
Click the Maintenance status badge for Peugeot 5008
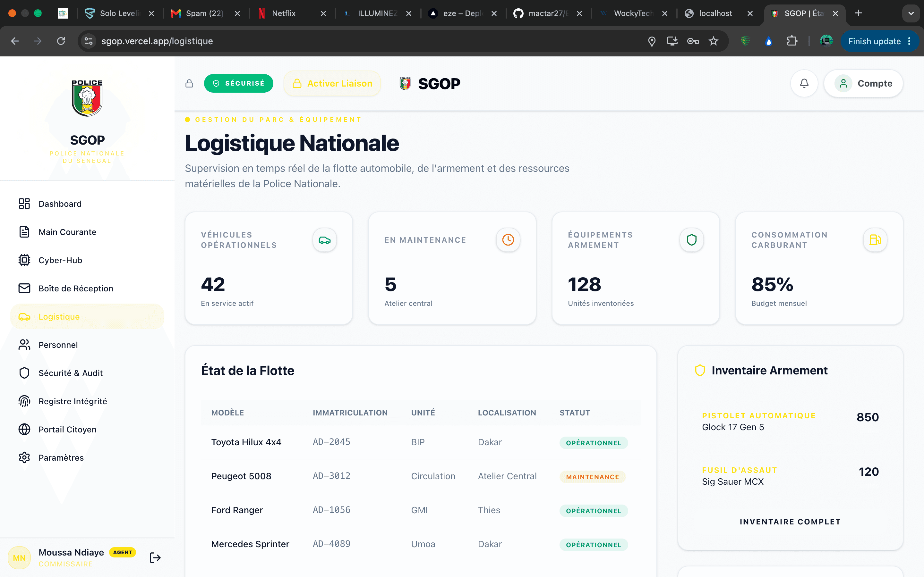pos(592,477)
